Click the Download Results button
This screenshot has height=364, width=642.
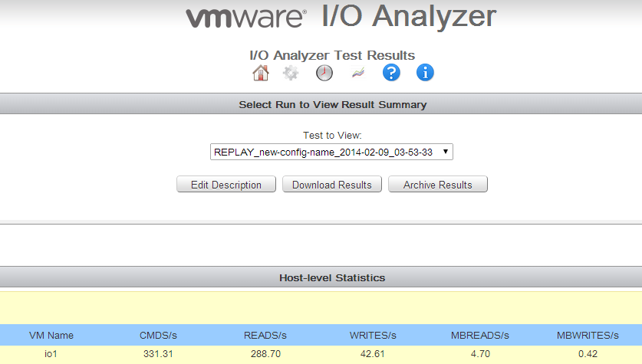pyautogui.click(x=332, y=185)
